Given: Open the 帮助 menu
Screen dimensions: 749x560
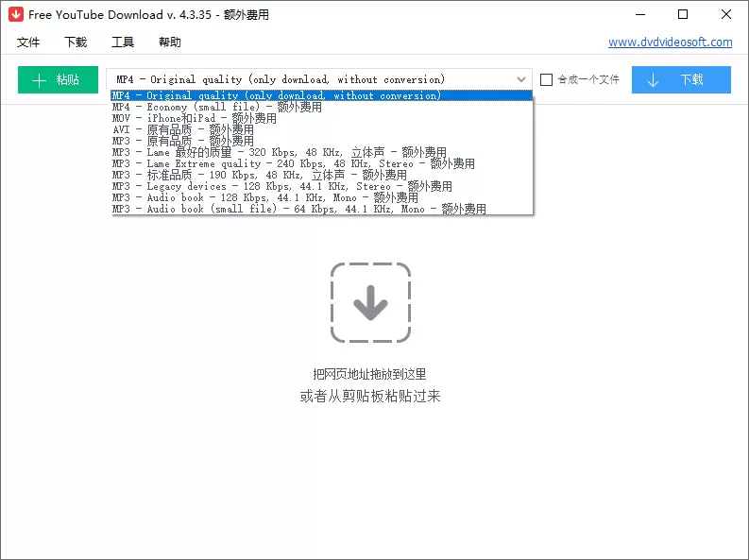Looking at the screenshot, I should 170,42.
